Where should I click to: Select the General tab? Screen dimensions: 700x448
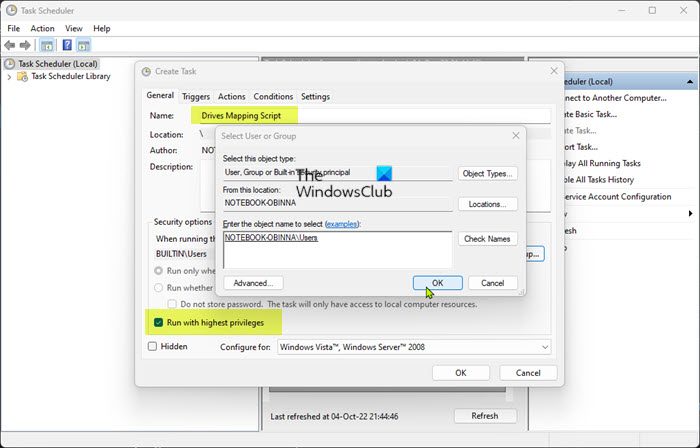coord(160,95)
